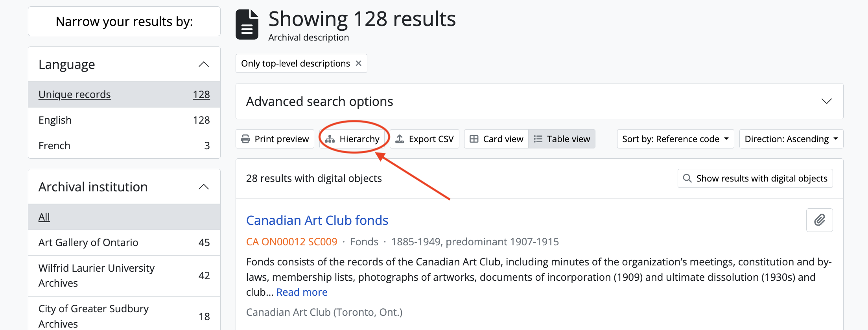
Task: Click the magnifier digital objects icon
Action: click(687, 178)
